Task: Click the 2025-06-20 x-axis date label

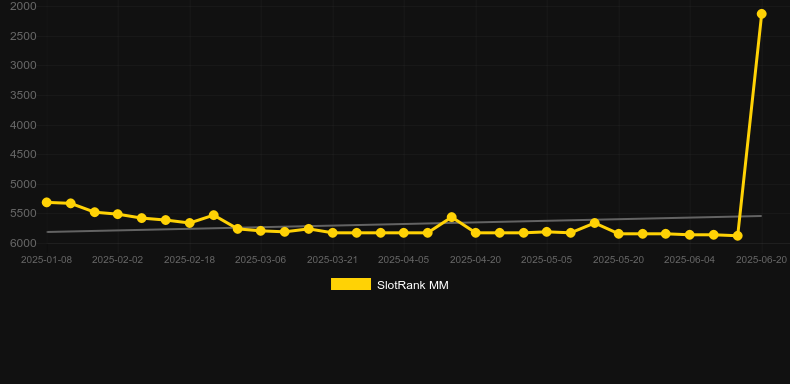Action: 761,260
